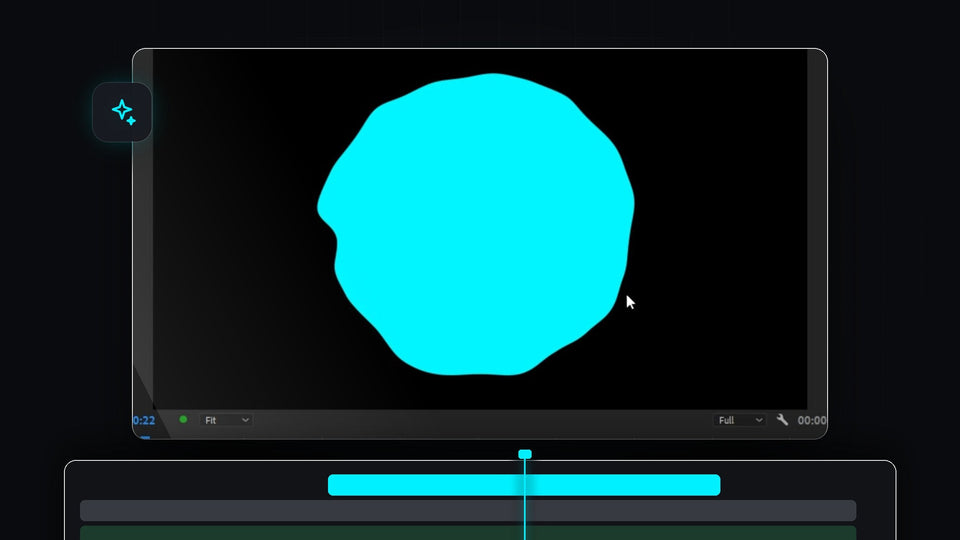Click the sparkle AI icon button
Screen dimensions: 960x540
point(122,112)
